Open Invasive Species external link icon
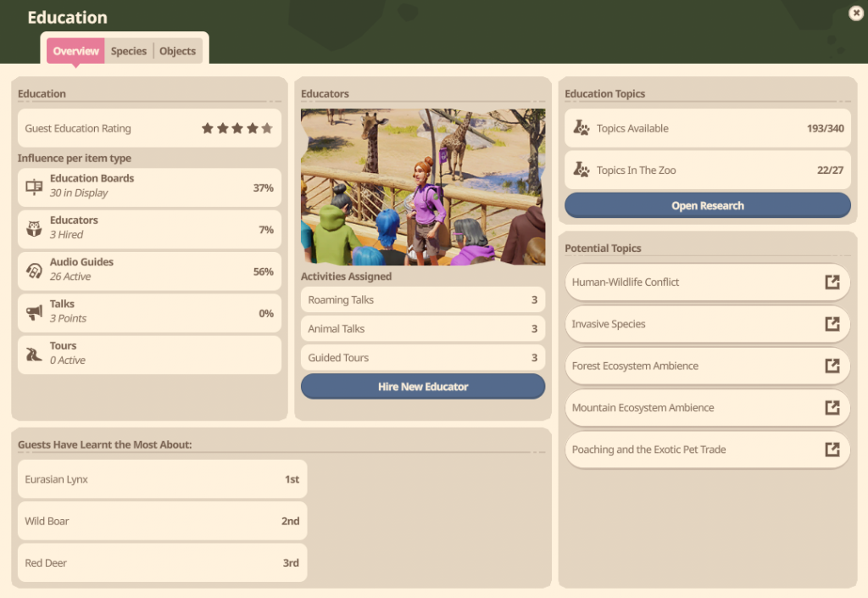This screenshot has width=868, height=598. [x=832, y=324]
